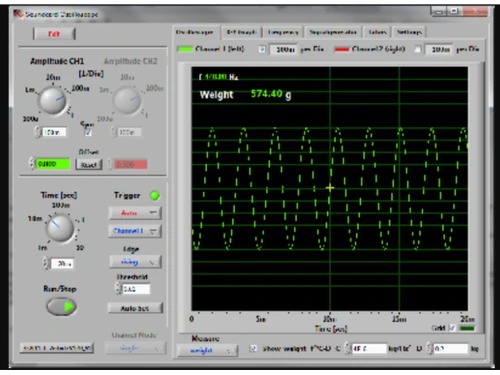Click the yellow cursor cross on the graph
This screenshot has height=375, width=500.
[x=330, y=188]
